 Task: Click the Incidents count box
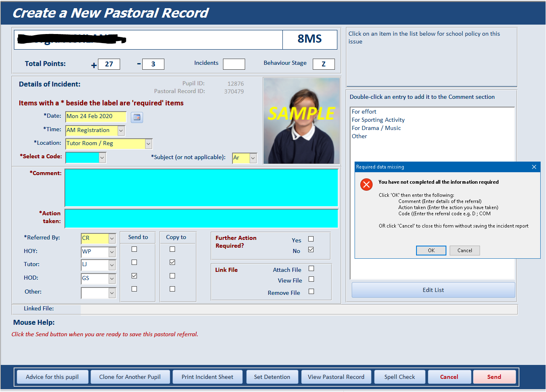(234, 64)
